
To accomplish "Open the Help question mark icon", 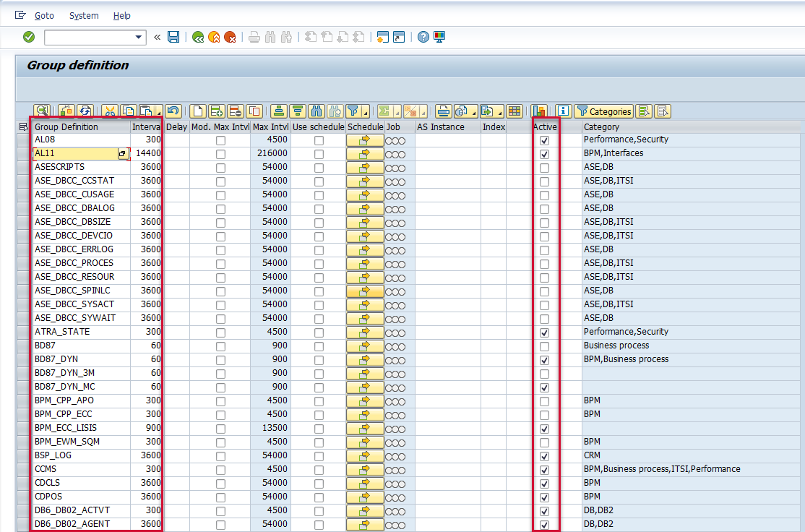I will click(423, 37).
